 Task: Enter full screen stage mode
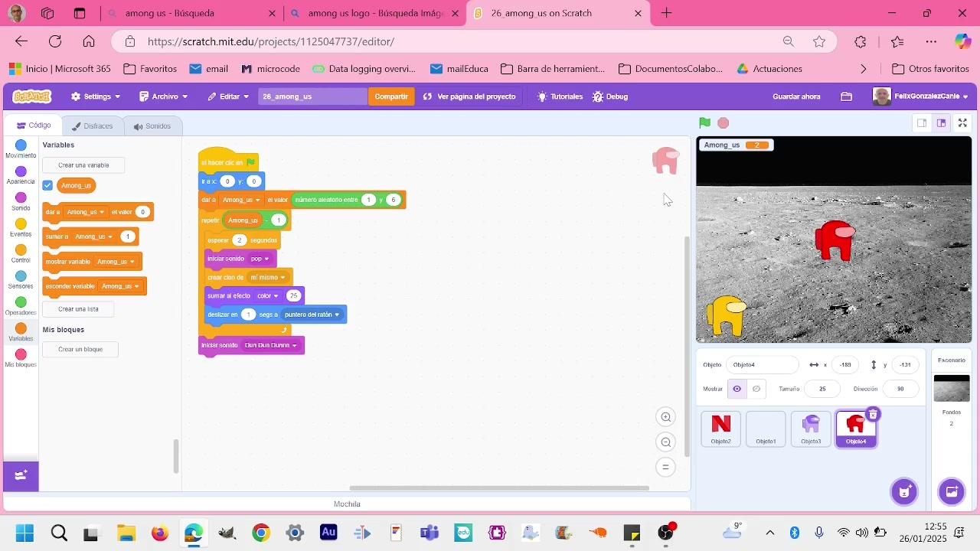coord(963,122)
